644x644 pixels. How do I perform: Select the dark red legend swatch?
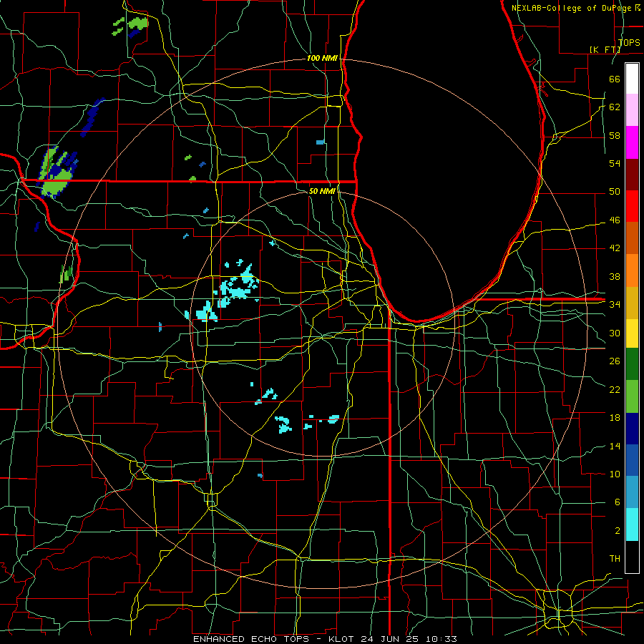pos(632,174)
